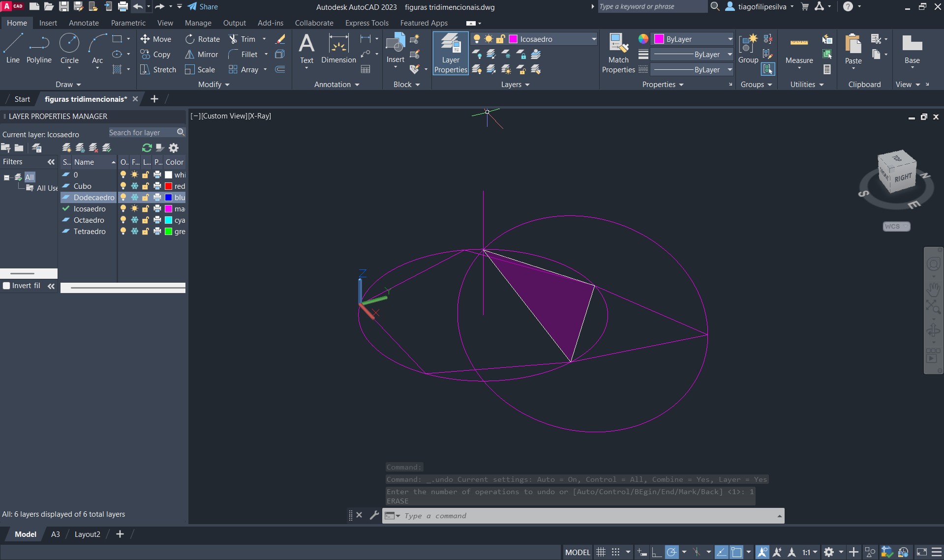Turn off the Cubo layer lightbulb

(x=123, y=186)
